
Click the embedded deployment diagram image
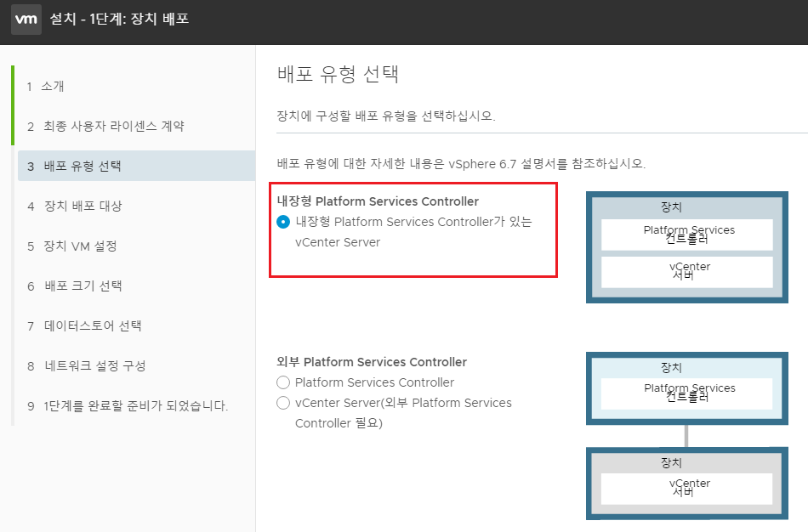pyautogui.click(x=687, y=247)
